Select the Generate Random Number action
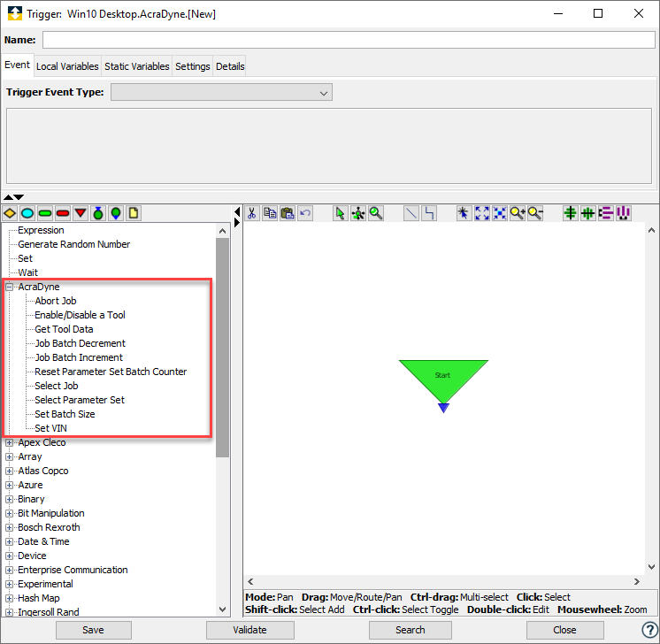 74,244
